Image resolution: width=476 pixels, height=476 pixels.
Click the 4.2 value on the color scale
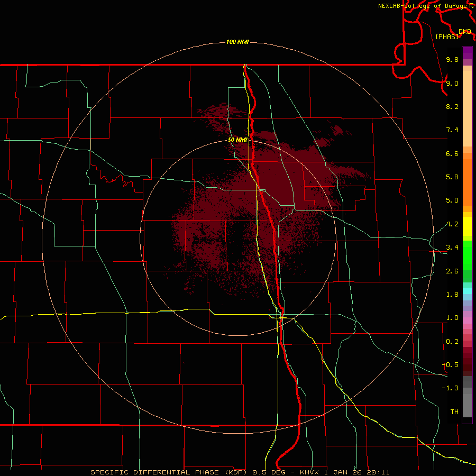pos(452,224)
